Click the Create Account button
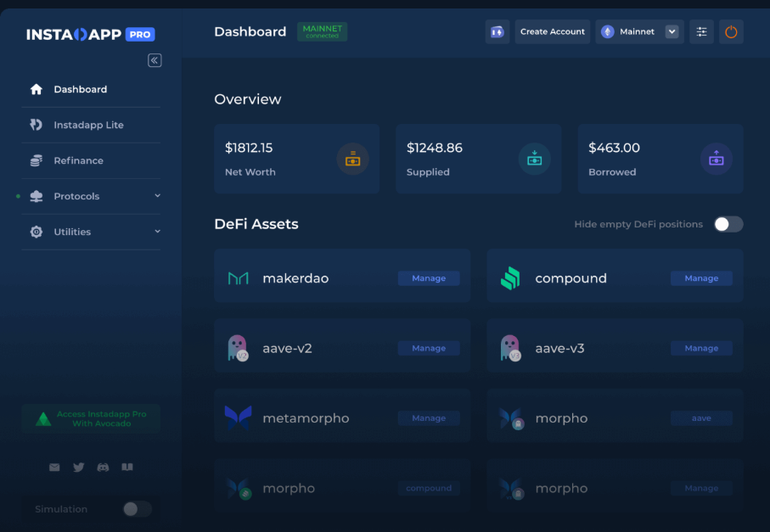Viewport: 770px width, 532px height. click(x=552, y=32)
